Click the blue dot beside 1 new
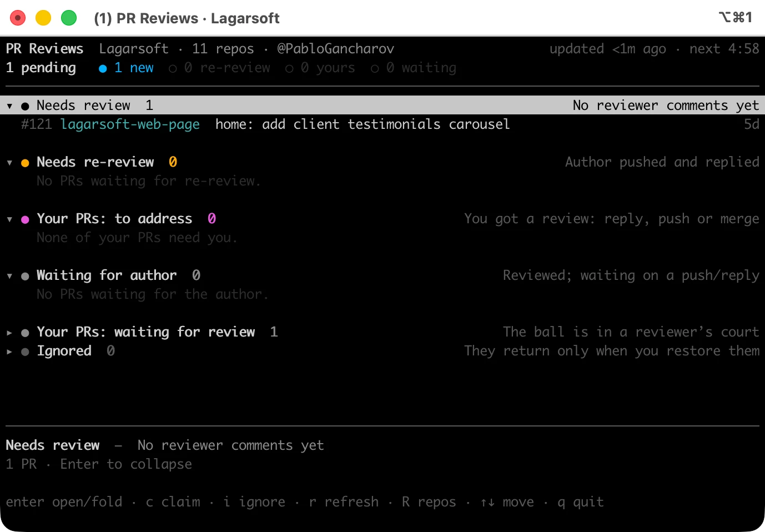The width and height of the screenshot is (765, 532). 103,68
